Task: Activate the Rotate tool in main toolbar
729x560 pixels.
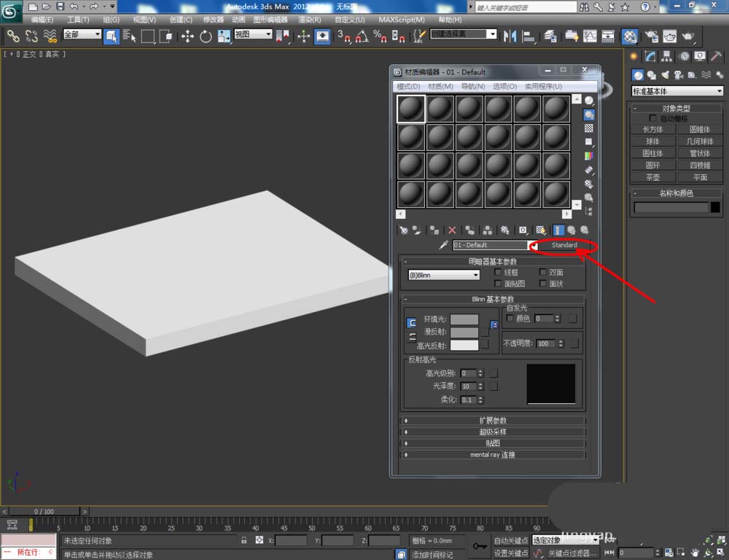Action: (206, 36)
